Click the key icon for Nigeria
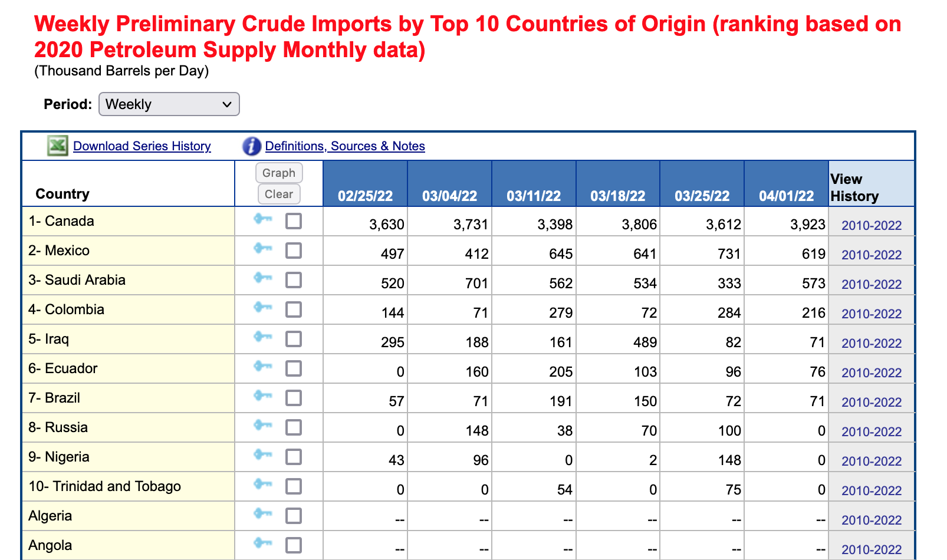The image size is (947, 560). tap(262, 455)
